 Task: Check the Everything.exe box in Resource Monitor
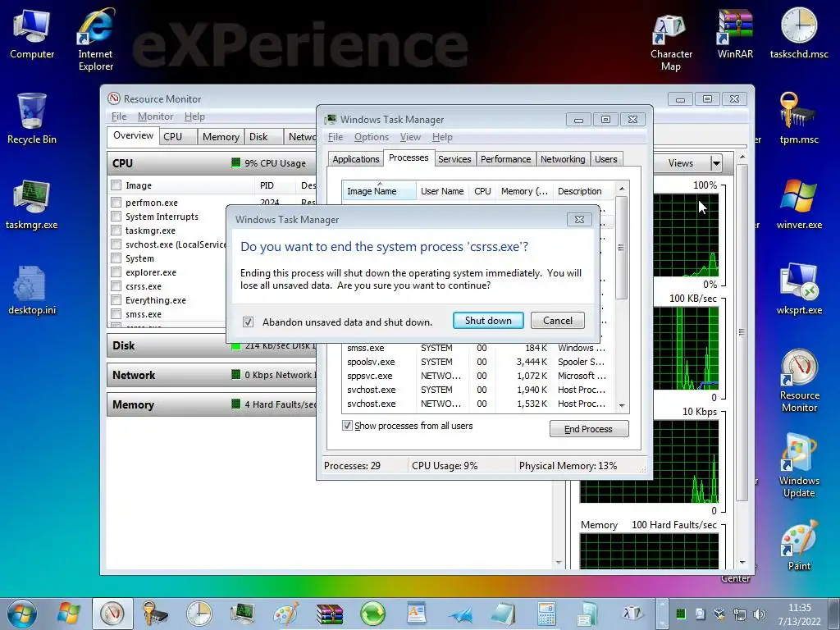pyautogui.click(x=116, y=299)
